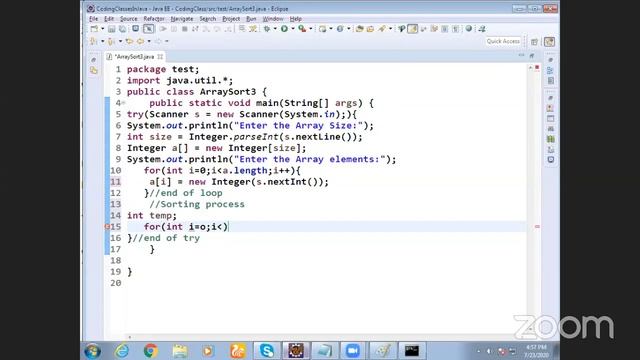The image size is (640, 360).
Task: Click the Resume debug toolbar icon
Action: [x=163, y=29]
